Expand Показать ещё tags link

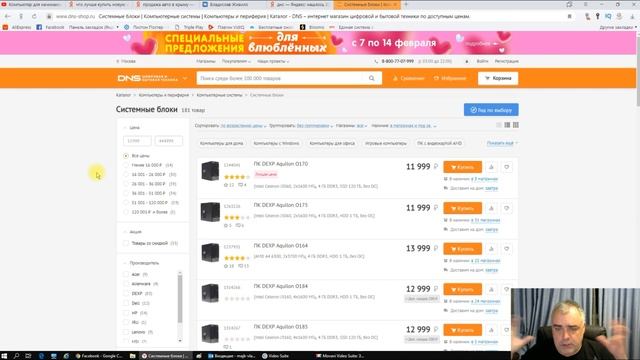point(502,143)
